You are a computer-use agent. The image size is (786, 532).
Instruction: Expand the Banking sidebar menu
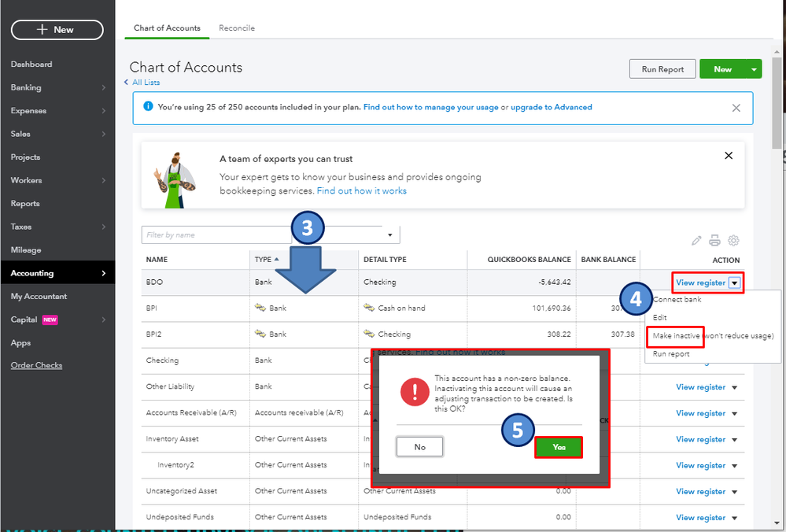point(103,87)
